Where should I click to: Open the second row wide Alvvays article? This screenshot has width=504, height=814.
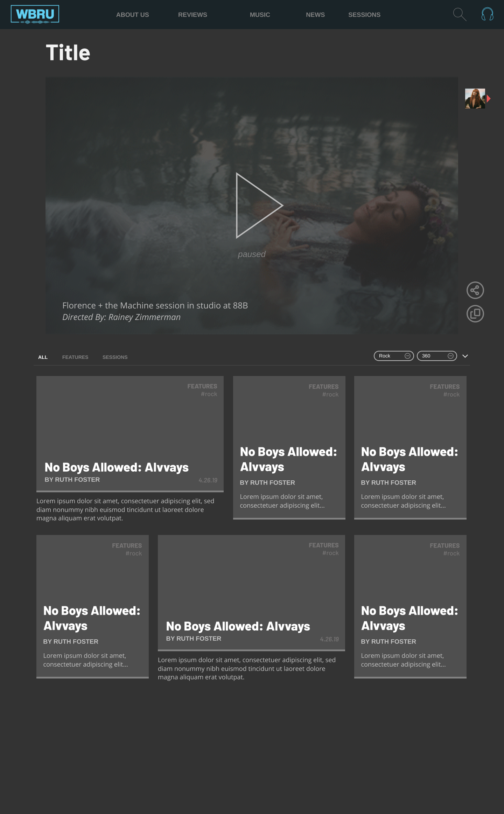point(251,593)
